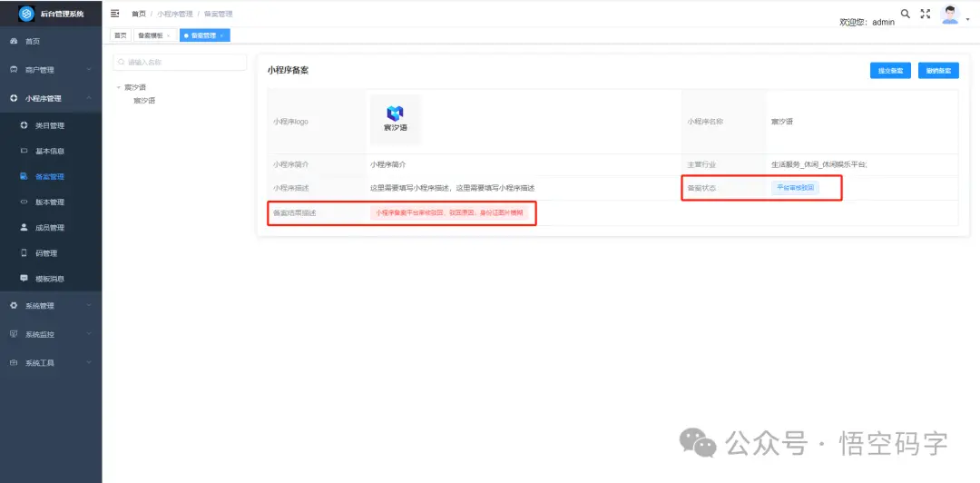980x483 pixels.
Task: Click the 备案管理 breadcrumb item
Action: [218, 14]
